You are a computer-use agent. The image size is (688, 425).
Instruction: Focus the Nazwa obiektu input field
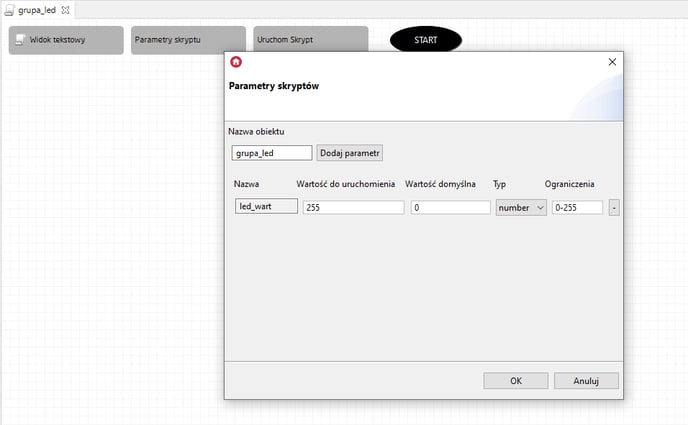tap(270, 153)
